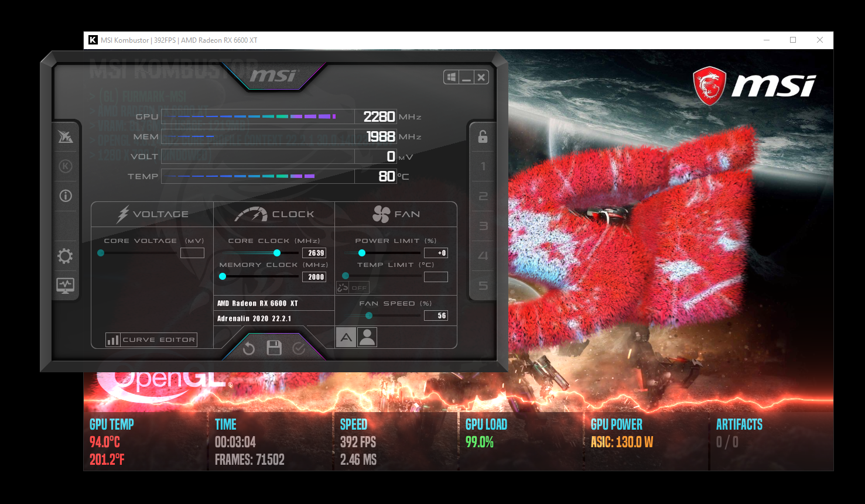Image resolution: width=865 pixels, height=504 pixels.
Task: Click the 94.0°C GPU temp reading in Kombustor
Action: [105, 442]
